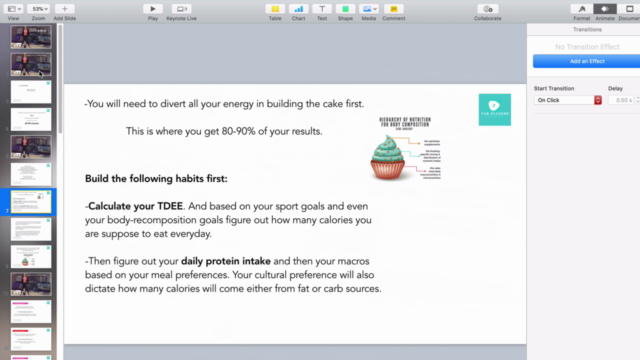Add a Text box
640x360 pixels.
(x=322, y=9)
